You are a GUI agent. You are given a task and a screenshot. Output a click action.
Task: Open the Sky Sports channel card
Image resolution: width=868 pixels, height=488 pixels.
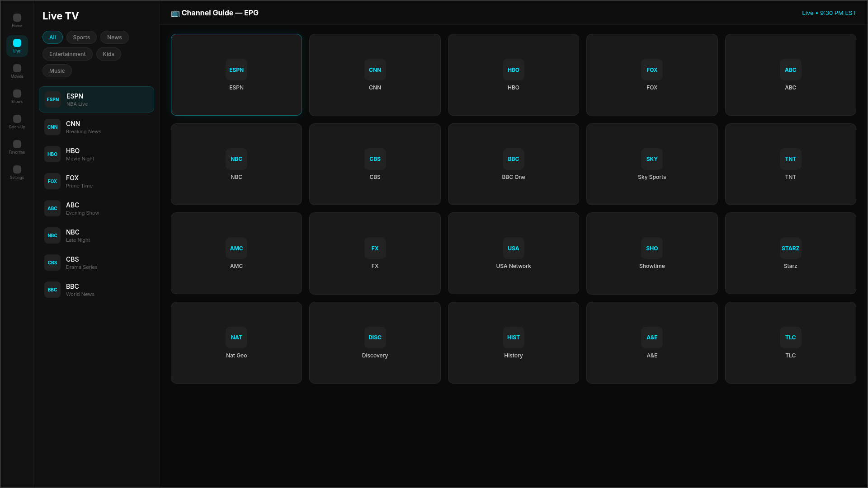coord(651,164)
